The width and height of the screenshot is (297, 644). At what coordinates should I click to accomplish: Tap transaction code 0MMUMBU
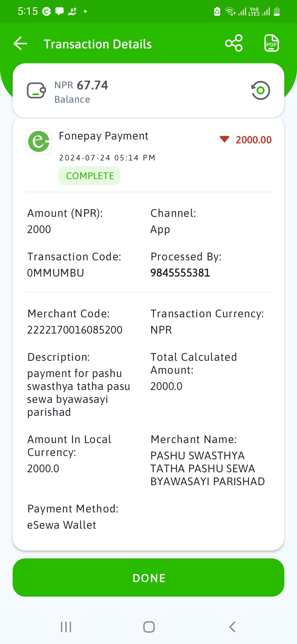[x=56, y=273]
